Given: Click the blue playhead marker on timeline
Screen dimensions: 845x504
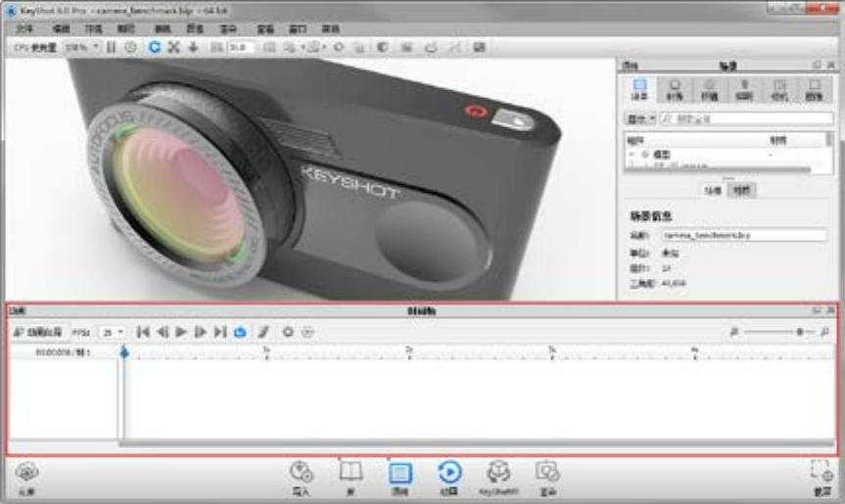Looking at the screenshot, I should [124, 352].
